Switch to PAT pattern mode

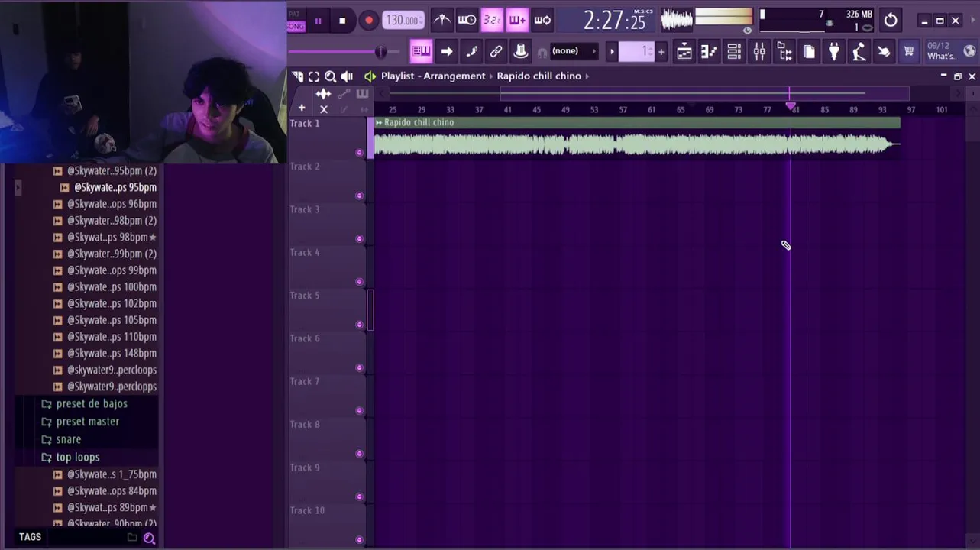[295, 15]
